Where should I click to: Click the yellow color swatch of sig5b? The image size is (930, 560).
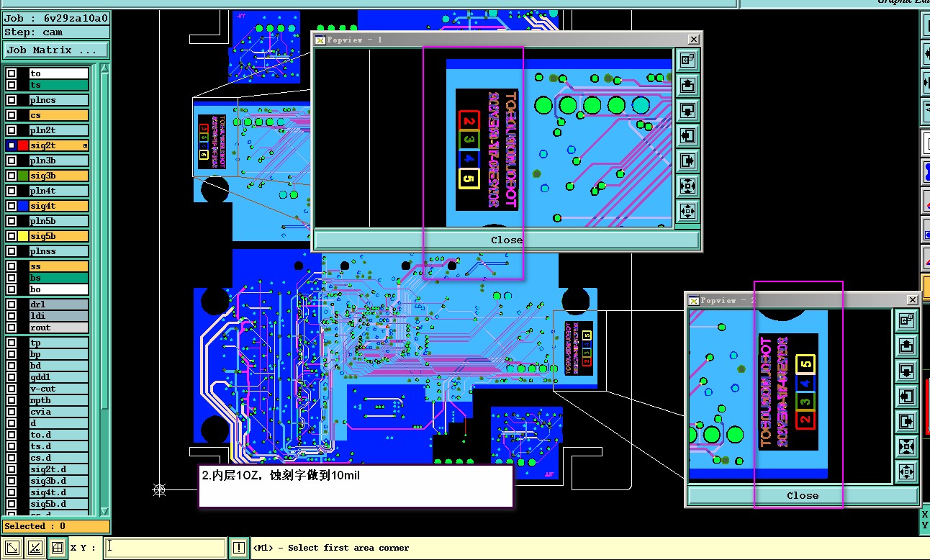[x=23, y=236]
